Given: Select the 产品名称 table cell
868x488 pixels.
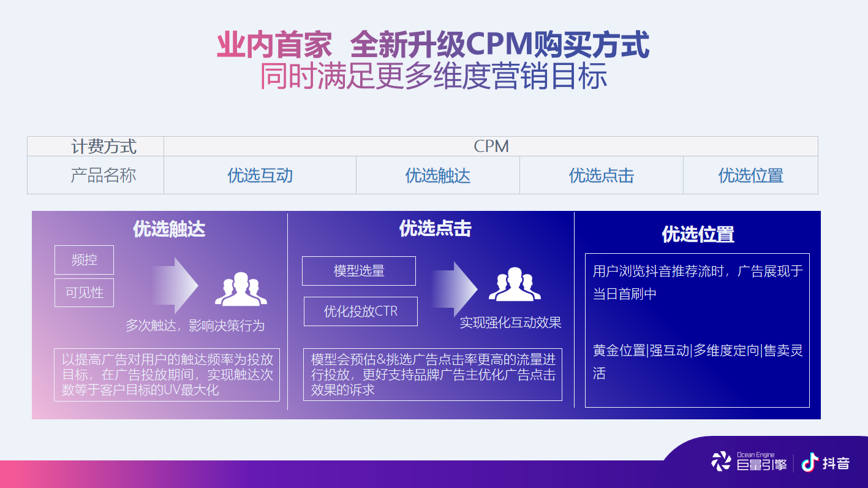Looking at the screenshot, I should 96,175.
